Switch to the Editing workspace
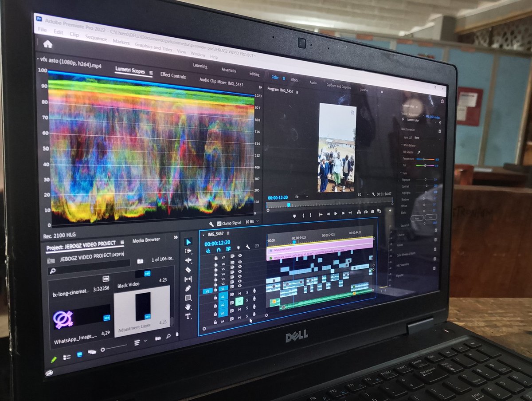This screenshot has height=401, width=532. 254,74
